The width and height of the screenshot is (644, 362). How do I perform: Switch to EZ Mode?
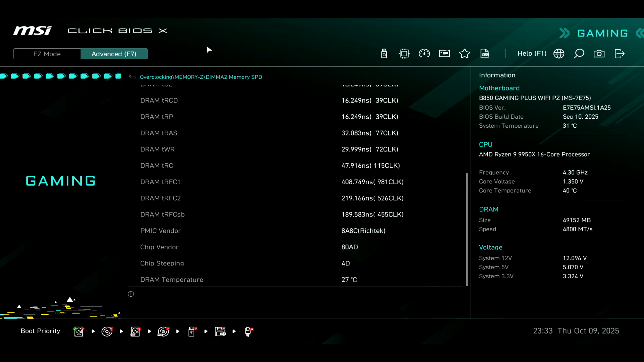(47, 54)
